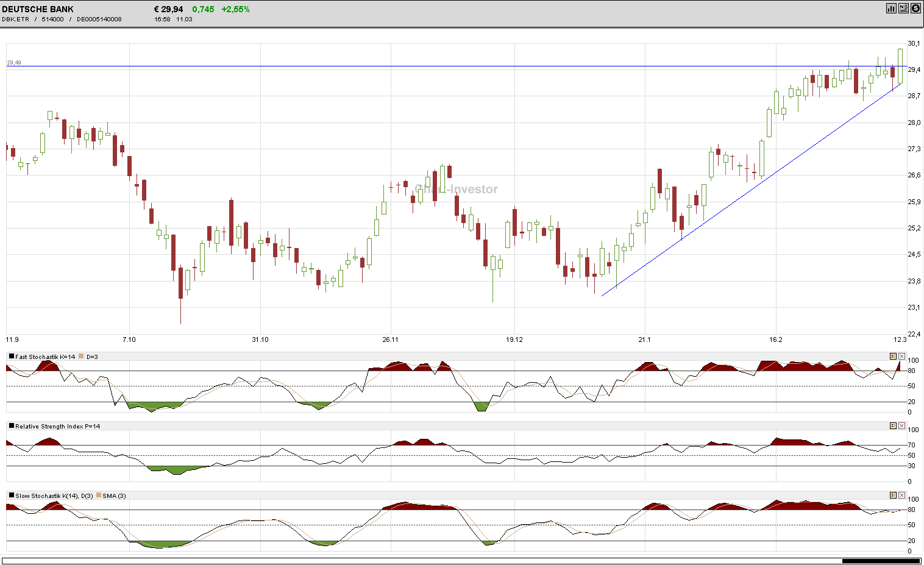
Task: Open the News (N) panel icon
Action: tap(903, 9)
